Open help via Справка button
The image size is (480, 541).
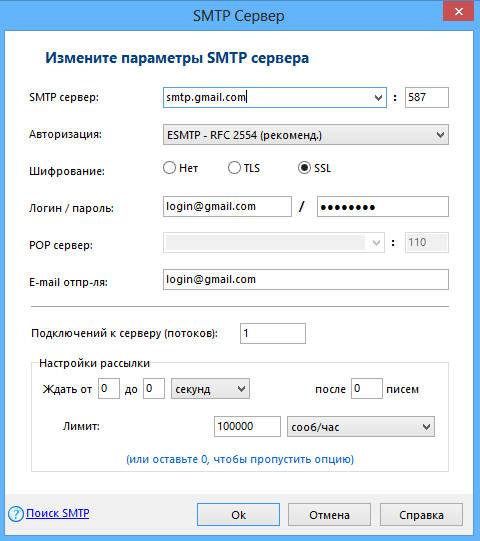(x=421, y=515)
